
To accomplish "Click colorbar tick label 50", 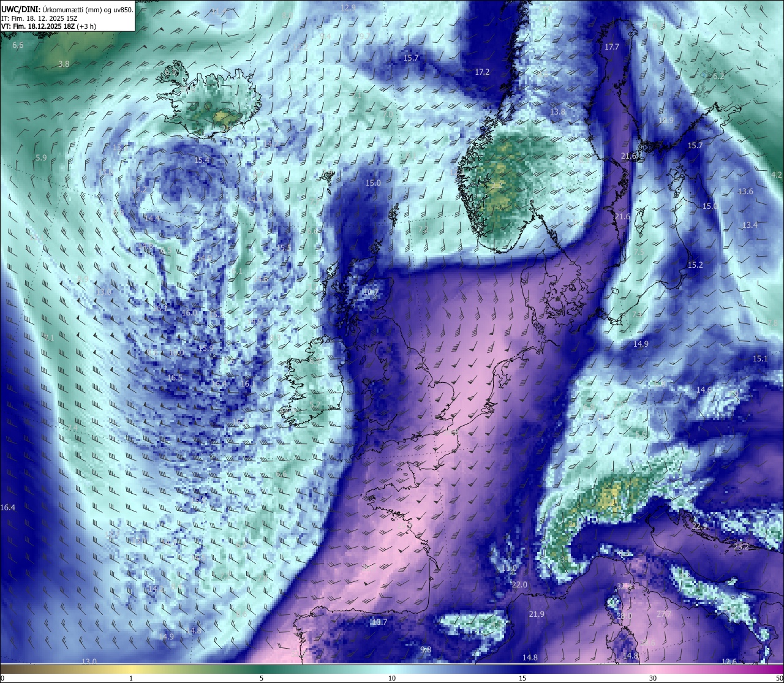I will pos(779,678).
